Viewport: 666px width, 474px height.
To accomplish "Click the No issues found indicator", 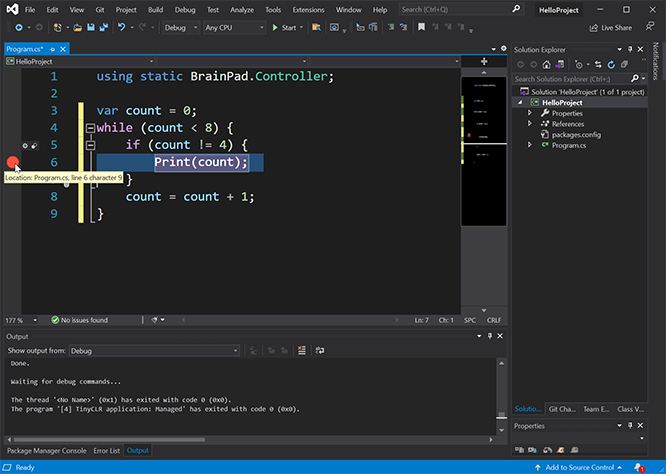I will click(x=79, y=320).
